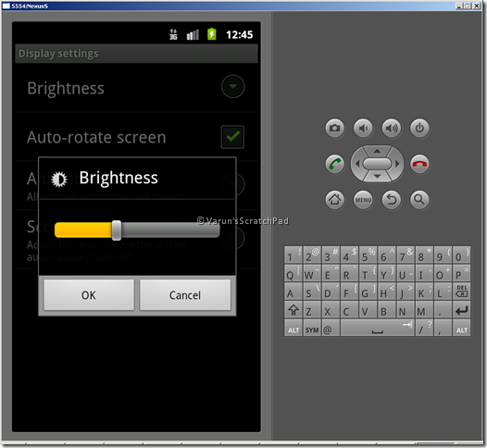Click the Display settings title
The height and width of the screenshot is (448, 487).
58,54
